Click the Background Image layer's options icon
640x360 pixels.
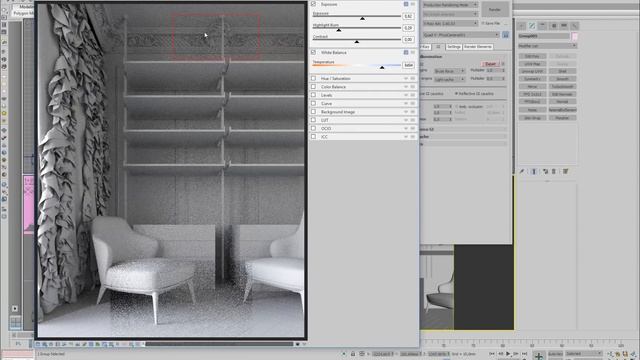[413, 112]
